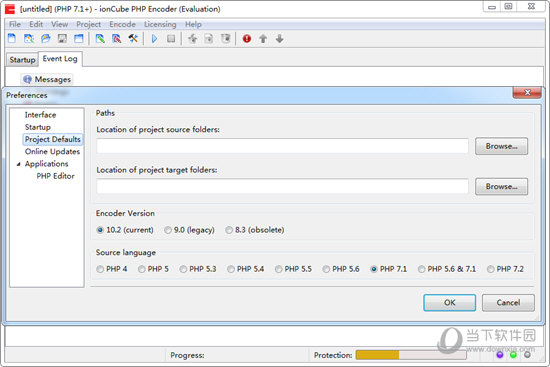Close the Preferences dialog with X
This screenshot has width=550, height=367.
(x=527, y=93)
